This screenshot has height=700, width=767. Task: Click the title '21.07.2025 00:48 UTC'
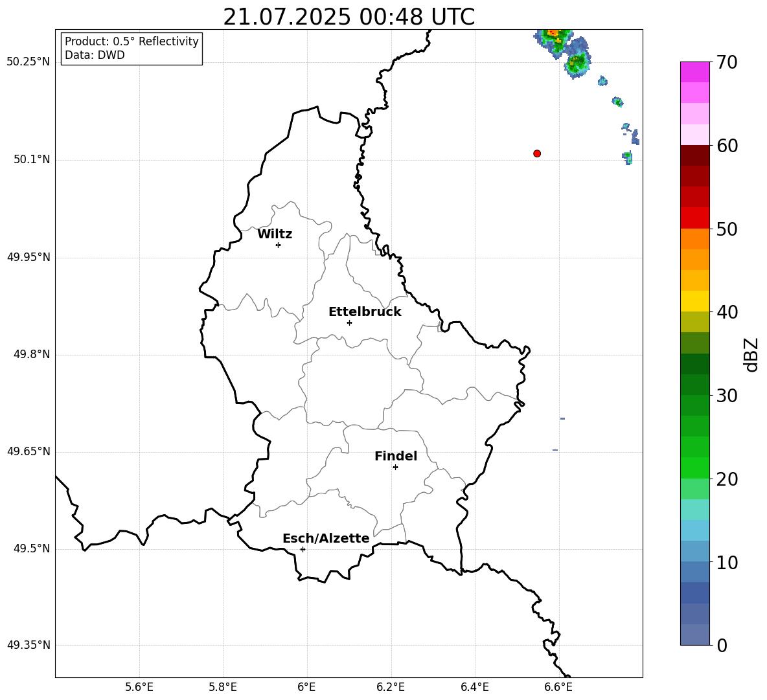[x=349, y=17]
